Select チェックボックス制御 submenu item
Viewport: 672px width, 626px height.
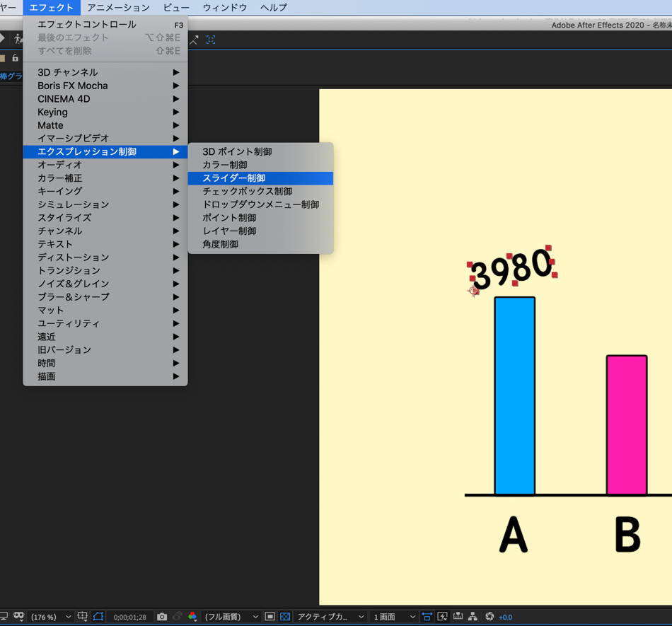pyautogui.click(x=260, y=192)
